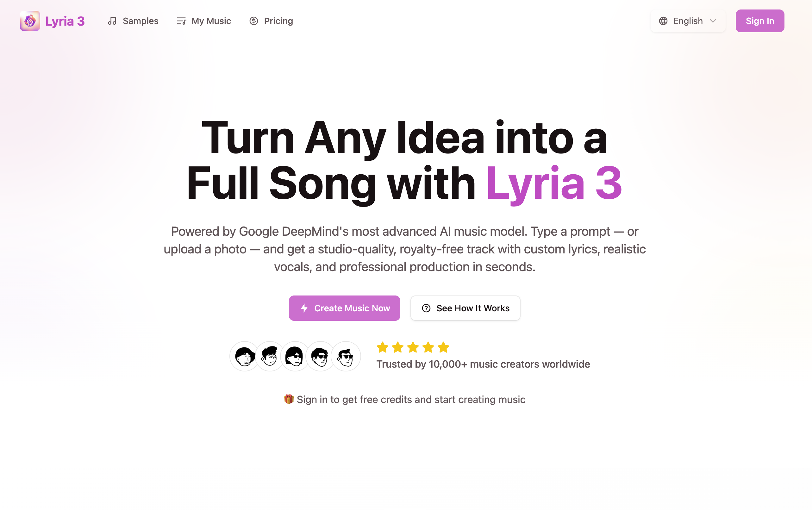The width and height of the screenshot is (812, 510).
Task: Expand the language selector chevron arrow
Action: [713, 21]
